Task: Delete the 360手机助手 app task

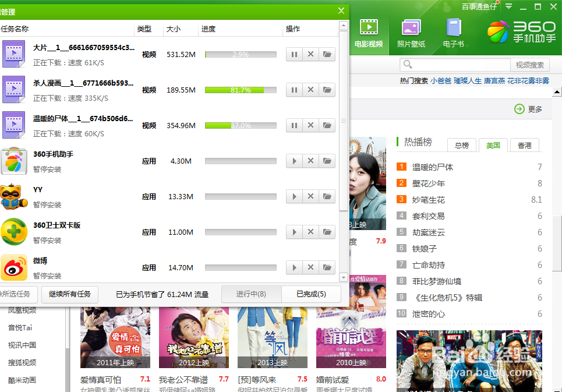Action: pyautogui.click(x=311, y=161)
